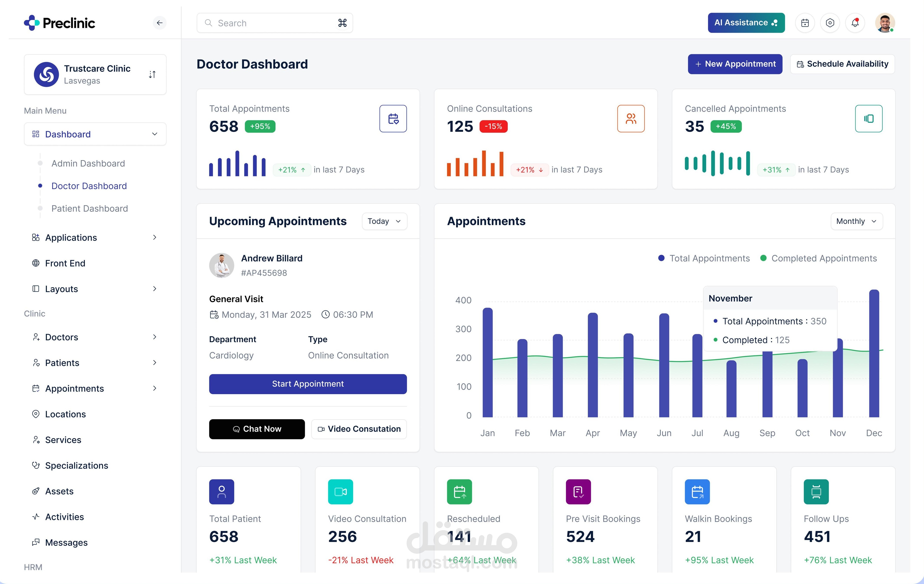
Task: Expand the Patients menu chevron
Action: (x=155, y=363)
